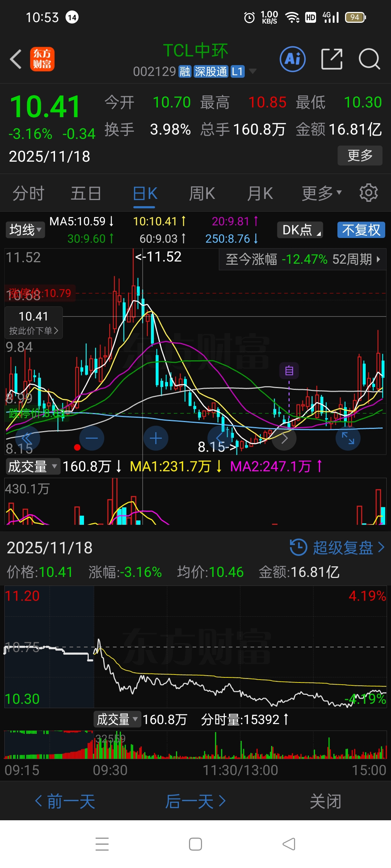Open 更多 period dropdown tab
The width and height of the screenshot is (391, 868).
322,193
